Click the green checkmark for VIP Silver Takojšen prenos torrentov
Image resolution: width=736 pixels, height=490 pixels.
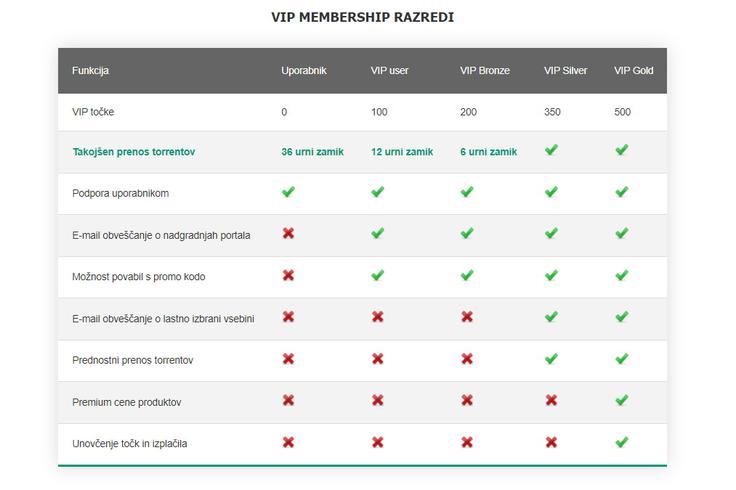552,150
